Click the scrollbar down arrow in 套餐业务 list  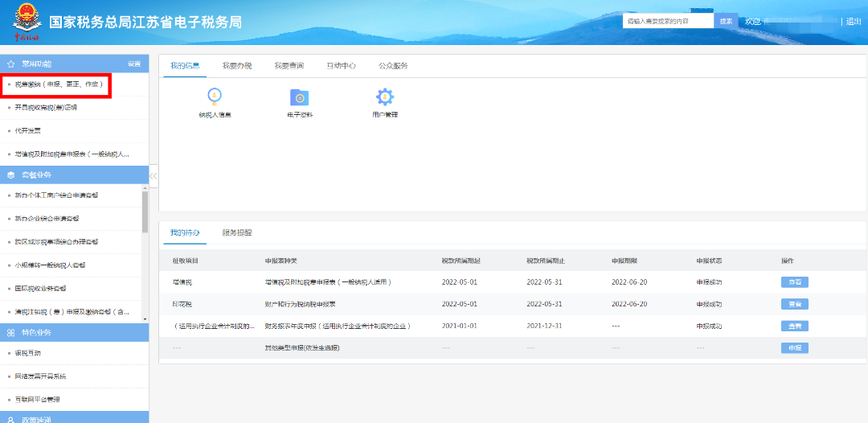[145, 319]
